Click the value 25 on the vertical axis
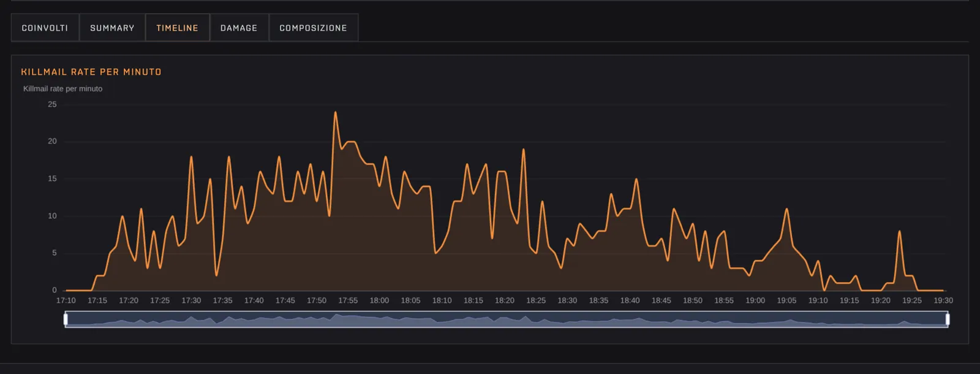This screenshot has width=980, height=374. (x=52, y=104)
